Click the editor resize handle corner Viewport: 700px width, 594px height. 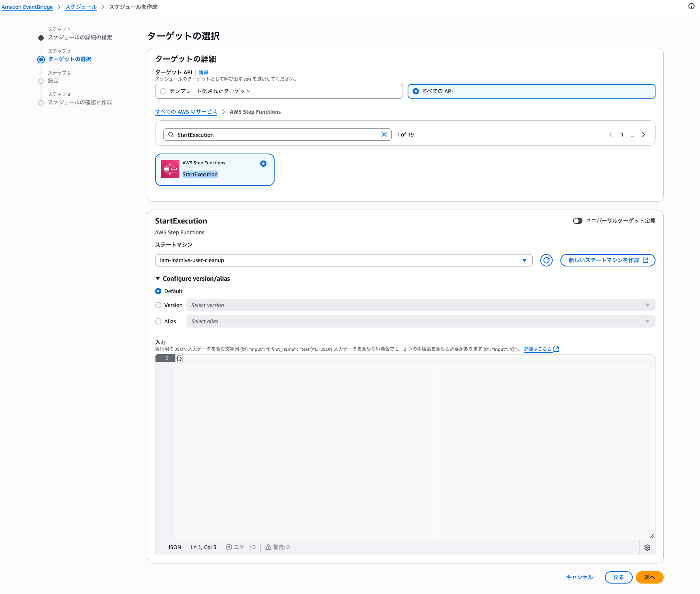pyautogui.click(x=652, y=536)
